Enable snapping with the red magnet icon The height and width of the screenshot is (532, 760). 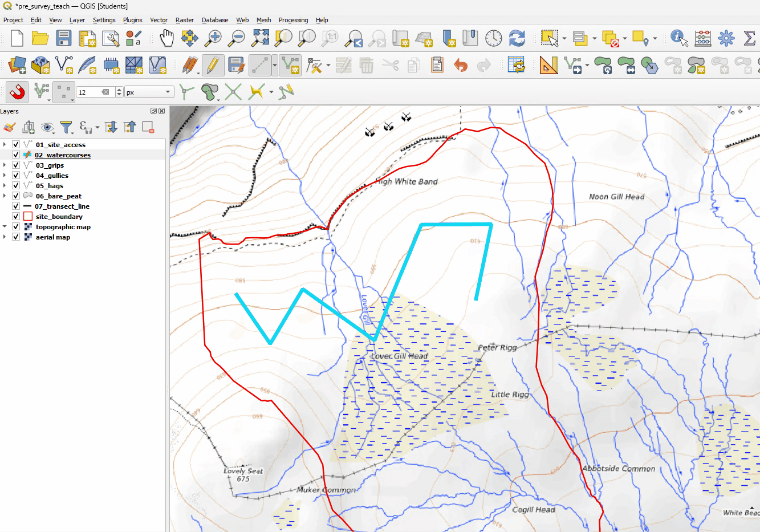coord(17,92)
